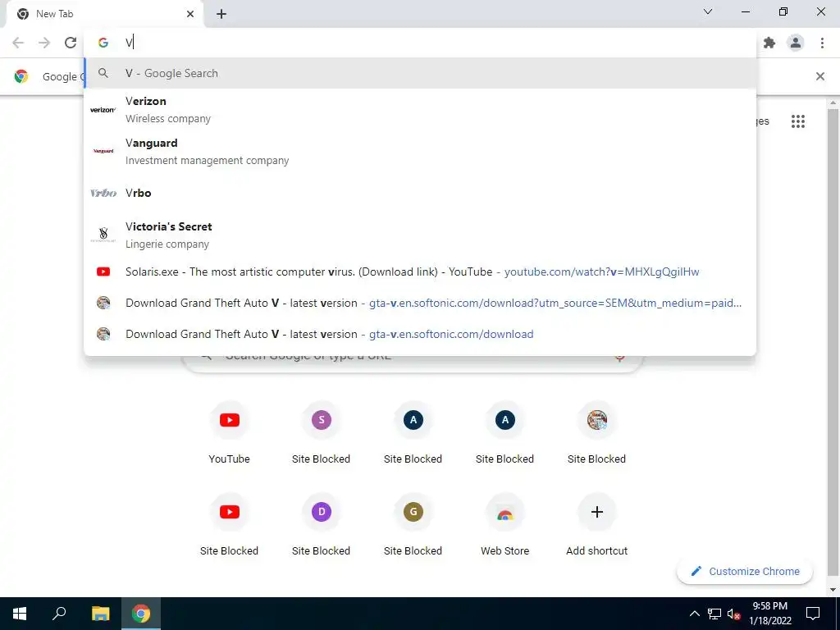840x630 pixels.
Task: Open Google apps grid icon
Action: (x=797, y=121)
